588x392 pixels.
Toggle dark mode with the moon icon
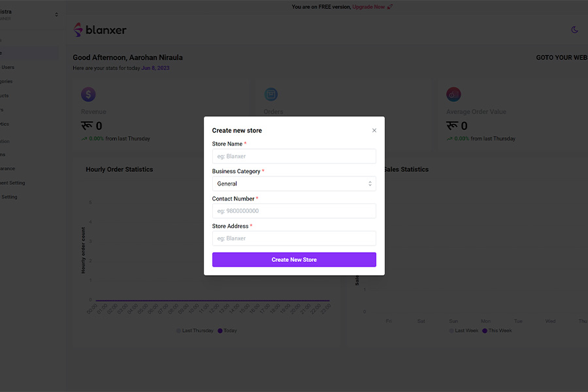click(575, 29)
